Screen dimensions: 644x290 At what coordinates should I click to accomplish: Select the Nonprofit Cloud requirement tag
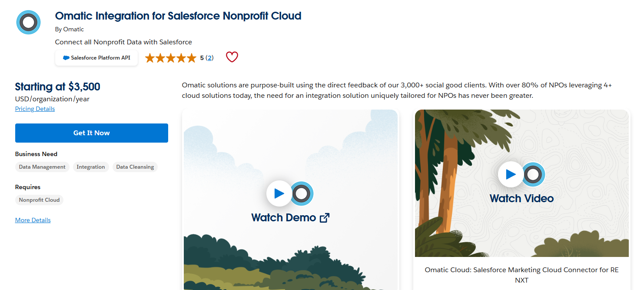(x=39, y=200)
